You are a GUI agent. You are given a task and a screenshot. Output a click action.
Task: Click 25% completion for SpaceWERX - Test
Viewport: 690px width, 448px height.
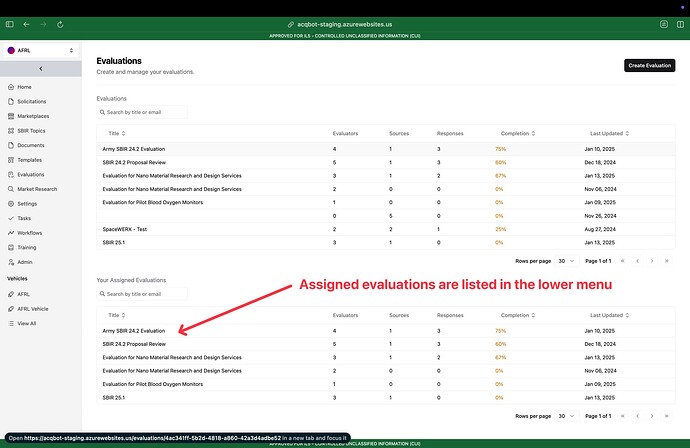point(500,229)
